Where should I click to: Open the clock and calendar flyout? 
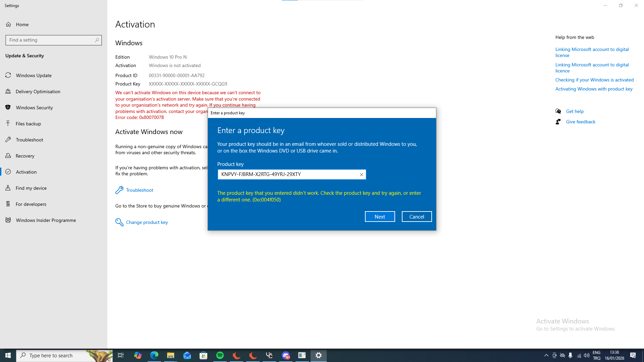pyautogui.click(x=614, y=355)
